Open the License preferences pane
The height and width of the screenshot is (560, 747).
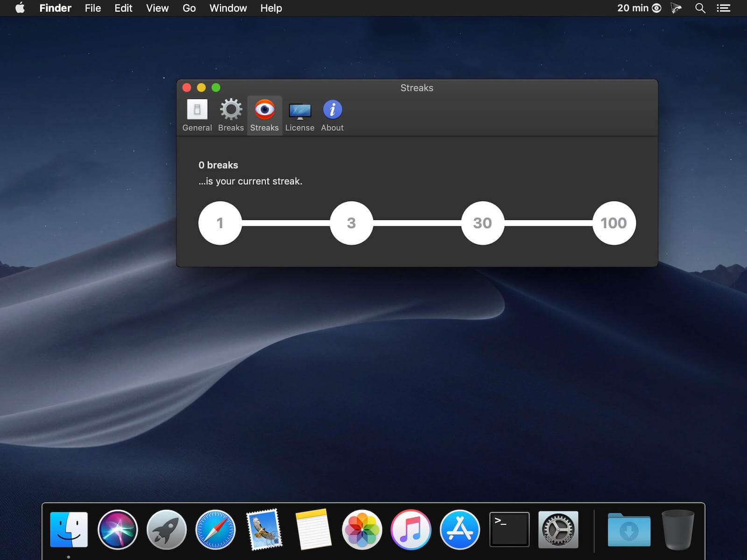300,115
